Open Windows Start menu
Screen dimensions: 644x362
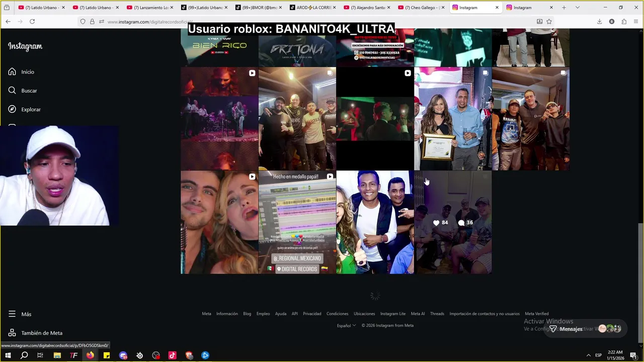point(7,355)
